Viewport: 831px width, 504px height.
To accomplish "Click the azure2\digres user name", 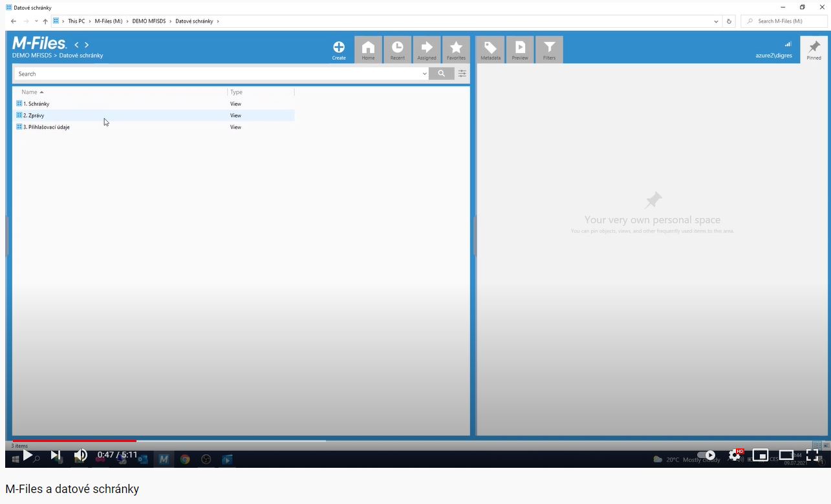I will (x=773, y=56).
